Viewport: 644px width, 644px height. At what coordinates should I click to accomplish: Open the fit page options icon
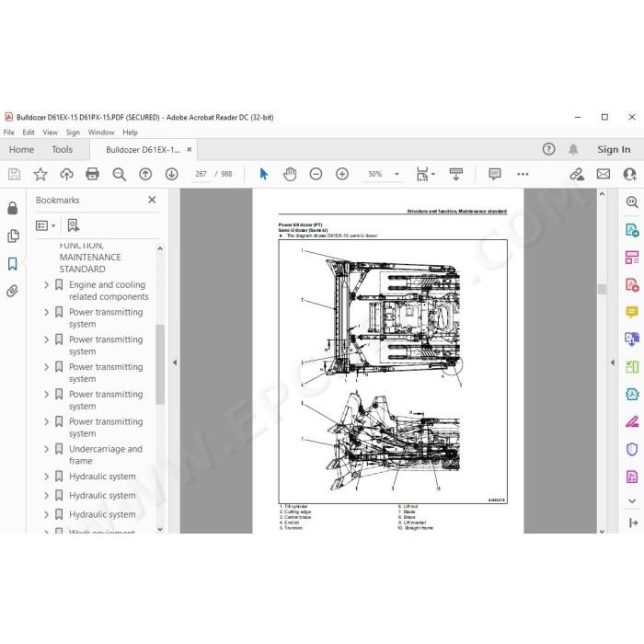point(423,174)
